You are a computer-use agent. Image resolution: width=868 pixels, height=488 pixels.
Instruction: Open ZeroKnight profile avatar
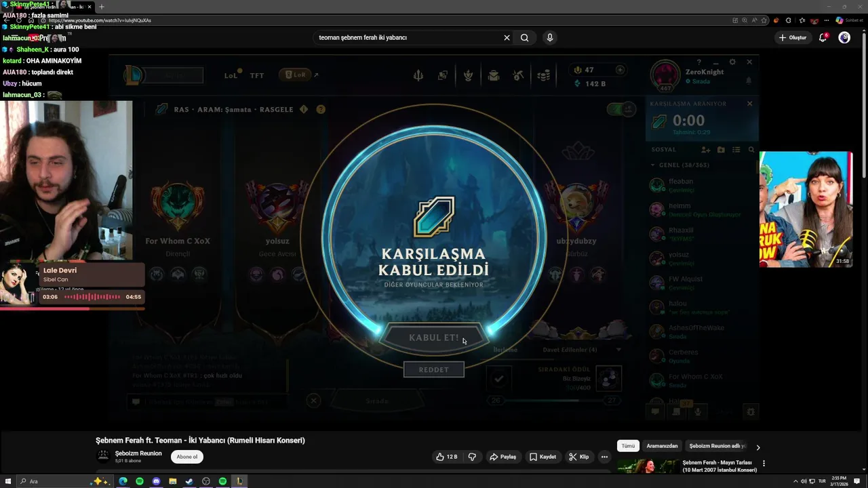(x=665, y=75)
